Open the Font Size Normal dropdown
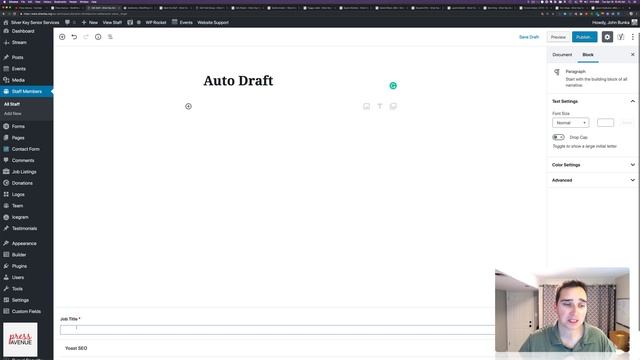 570,122
